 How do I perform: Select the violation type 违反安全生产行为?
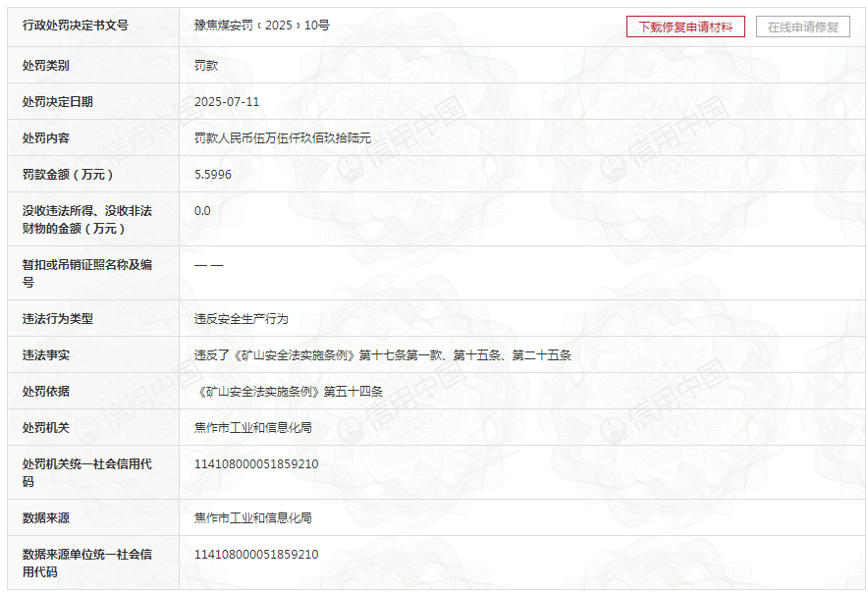pos(242,319)
